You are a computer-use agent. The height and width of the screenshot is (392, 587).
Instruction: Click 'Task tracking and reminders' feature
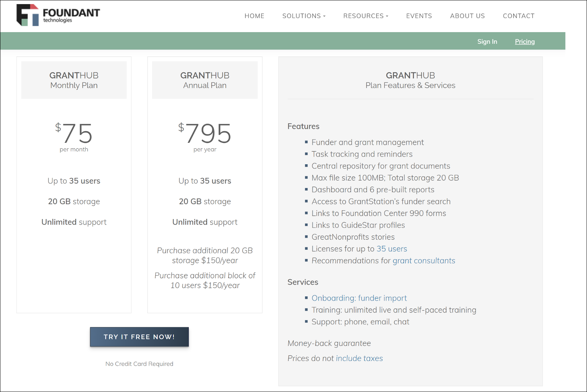tap(362, 154)
